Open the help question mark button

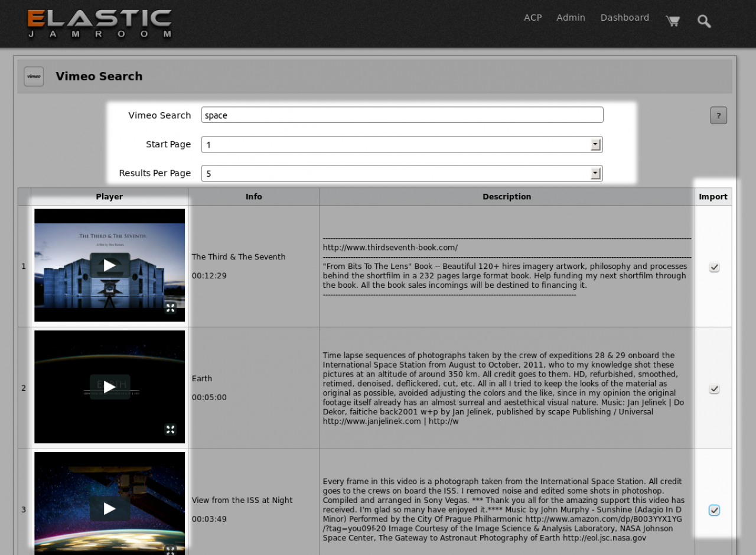point(718,116)
